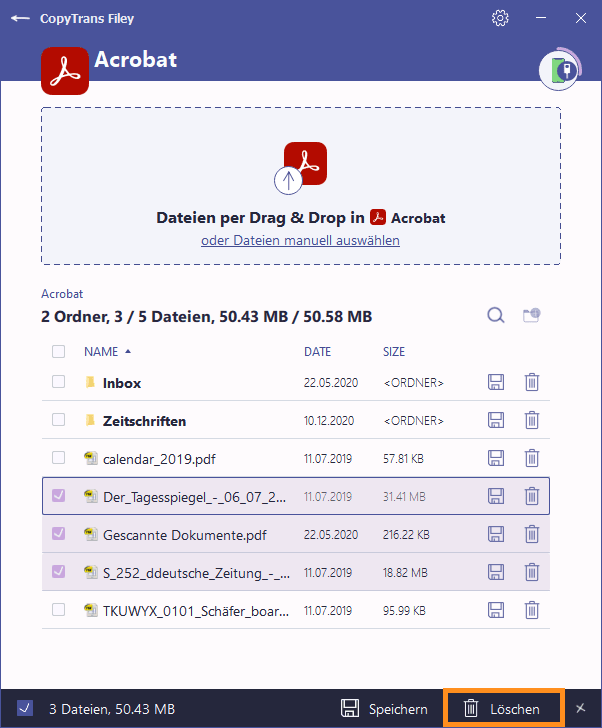
Task: Dismiss the selection bar with X
Action: click(581, 708)
